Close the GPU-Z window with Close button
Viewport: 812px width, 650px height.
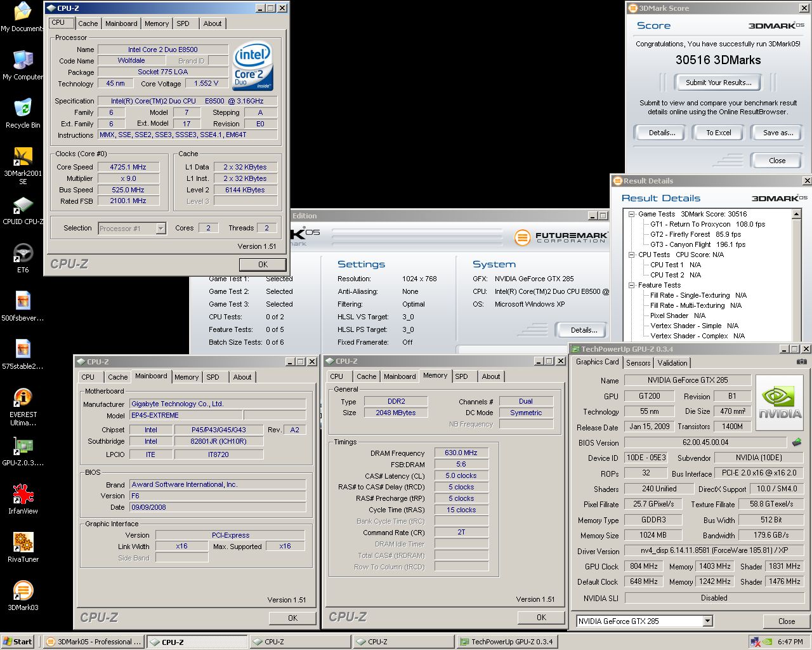(787, 621)
